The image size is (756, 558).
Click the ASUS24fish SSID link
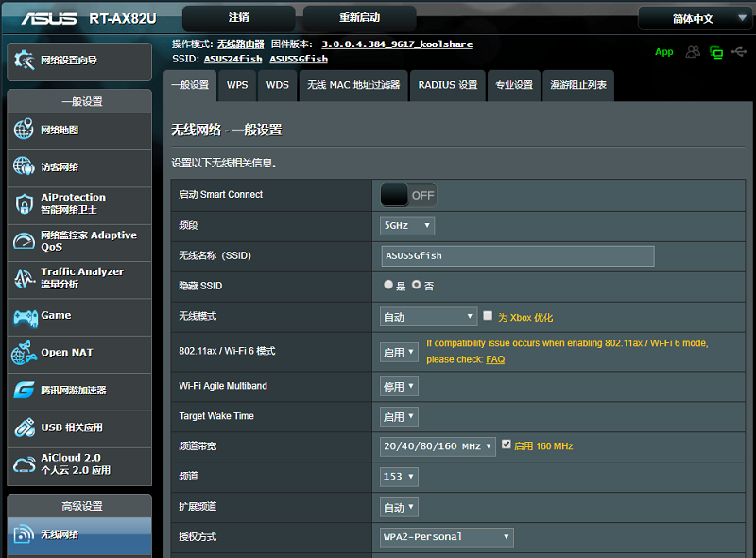point(232,59)
